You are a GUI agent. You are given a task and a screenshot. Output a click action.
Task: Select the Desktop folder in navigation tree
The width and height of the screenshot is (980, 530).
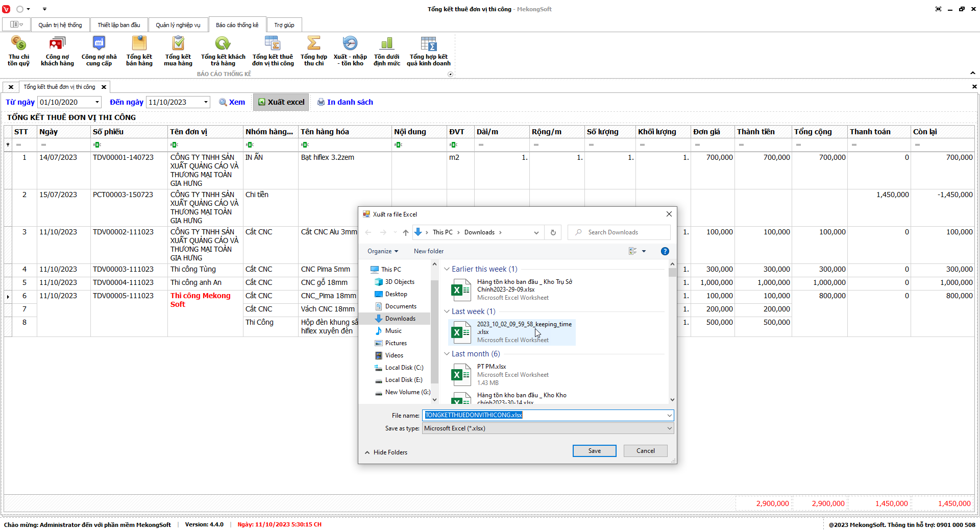click(x=396, y=294)
